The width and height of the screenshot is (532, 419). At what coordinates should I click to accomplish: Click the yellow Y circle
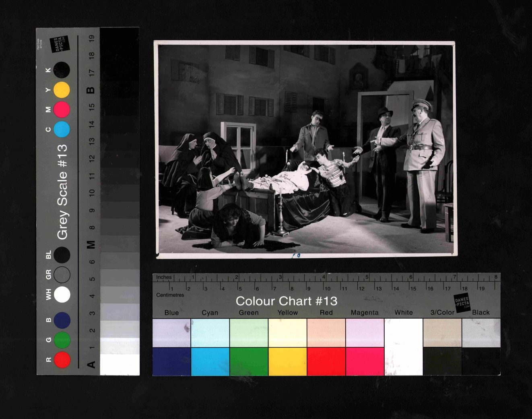[62, 90]
